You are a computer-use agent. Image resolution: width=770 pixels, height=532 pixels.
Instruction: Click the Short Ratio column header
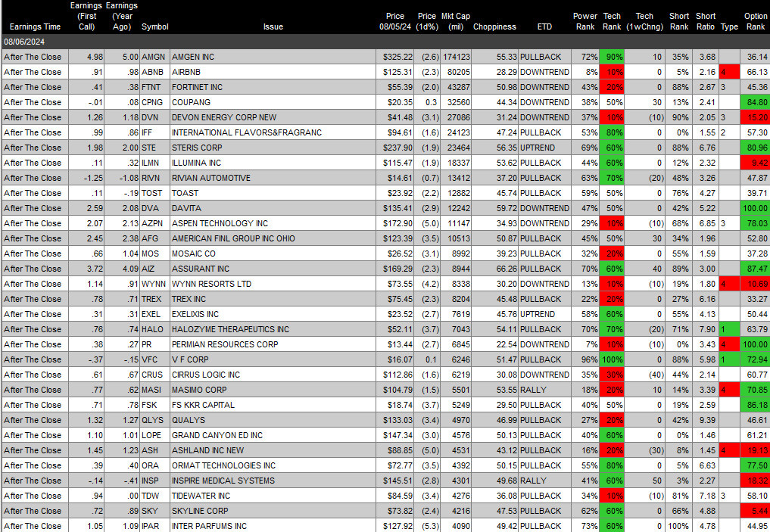[x=706, y=22]
